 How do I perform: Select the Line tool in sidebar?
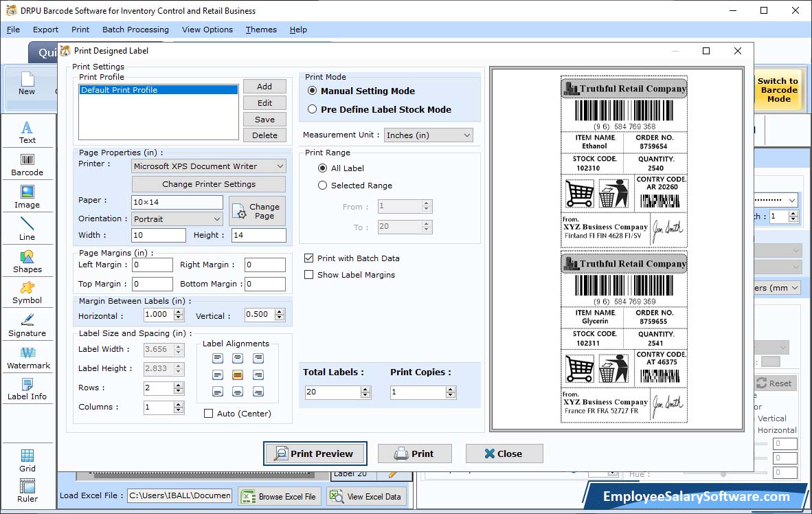coord(27,229)
